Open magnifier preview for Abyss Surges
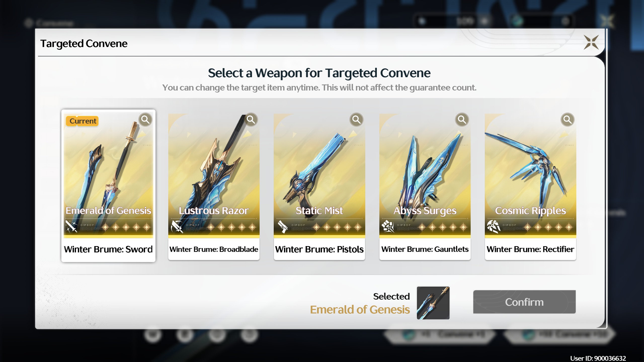The width and height of the screenshot is (644, 362). (462, 119)
